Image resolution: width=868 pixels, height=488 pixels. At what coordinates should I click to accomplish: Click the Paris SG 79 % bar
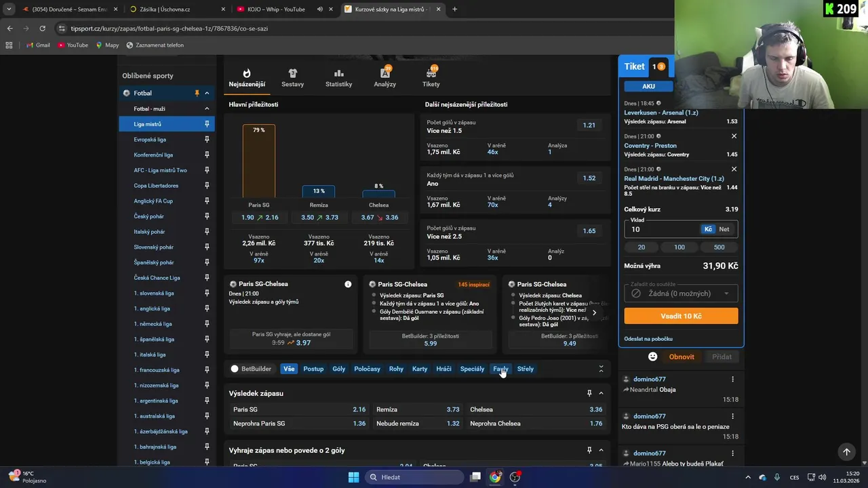(259, 161)
